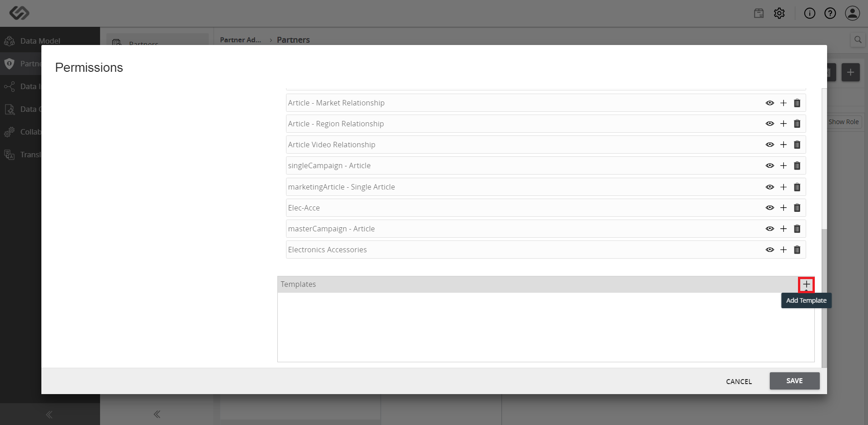Viewport: 868px width, 425px height.
Task: Click the Add Template plus icon
Action: [x=806, y=285]
